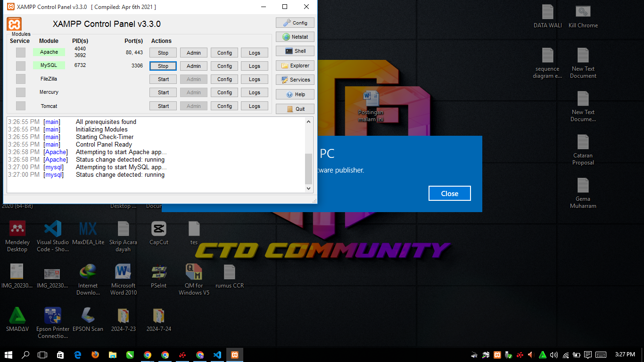Start the FileZilla module
Image resolution: width=644 pixels, height=362 pixels.
(x=163, y=79)
